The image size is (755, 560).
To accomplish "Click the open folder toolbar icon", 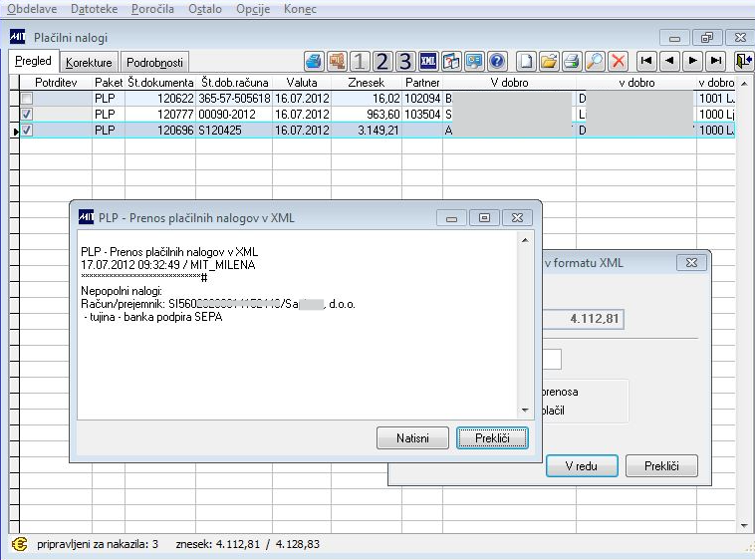I will pyautogui.click(x=549, y=61).
